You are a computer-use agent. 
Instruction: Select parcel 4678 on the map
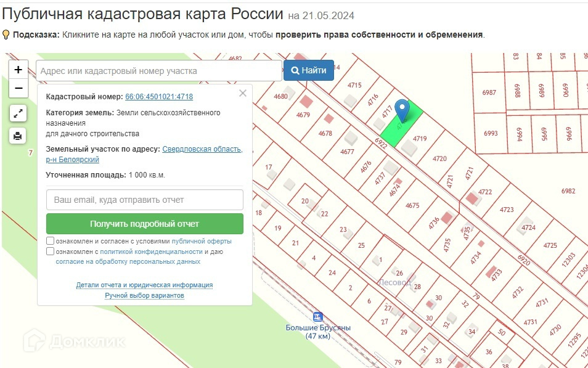(x=325, y=133)
